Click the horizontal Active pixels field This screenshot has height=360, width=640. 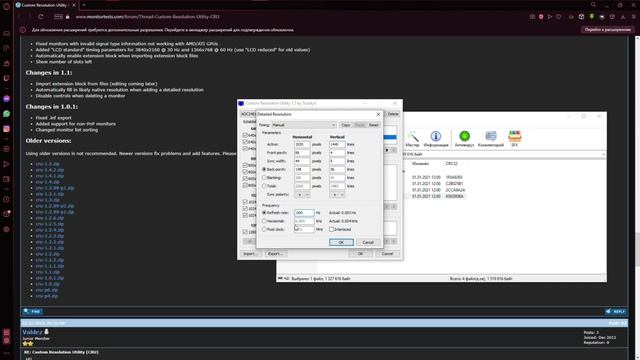302,144
